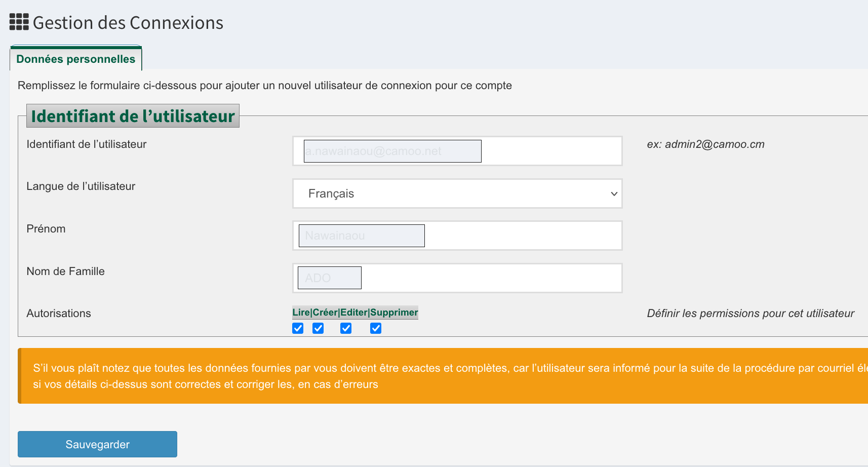
Task: Click the Gestion des Connexions heading
Action: point(128,23)
